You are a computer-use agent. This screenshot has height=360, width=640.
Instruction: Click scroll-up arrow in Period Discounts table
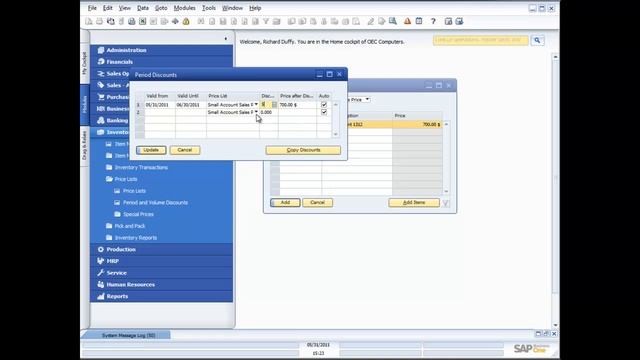coord(336,105)
